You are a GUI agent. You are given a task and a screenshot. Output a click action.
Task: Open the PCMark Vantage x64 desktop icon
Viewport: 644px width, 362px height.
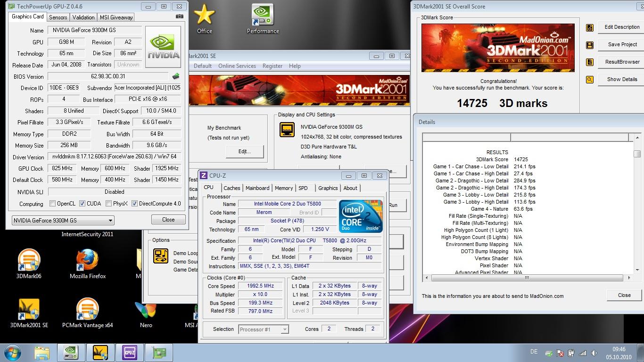point(88,313)
